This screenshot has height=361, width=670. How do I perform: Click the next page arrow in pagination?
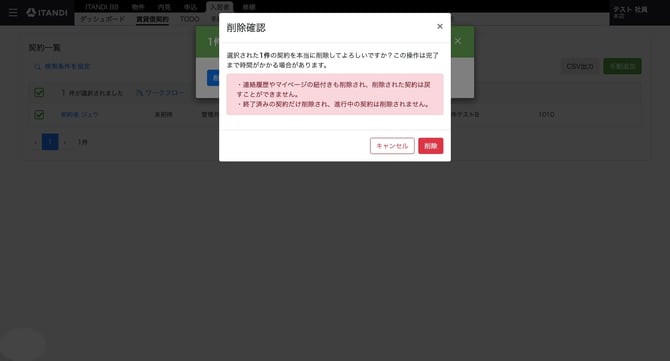tap(65, 142)
